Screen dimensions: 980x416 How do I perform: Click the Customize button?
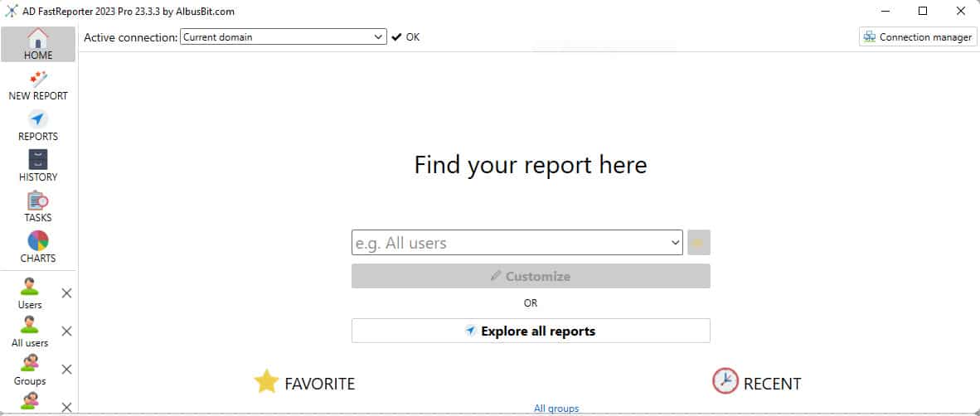[531, 276]
